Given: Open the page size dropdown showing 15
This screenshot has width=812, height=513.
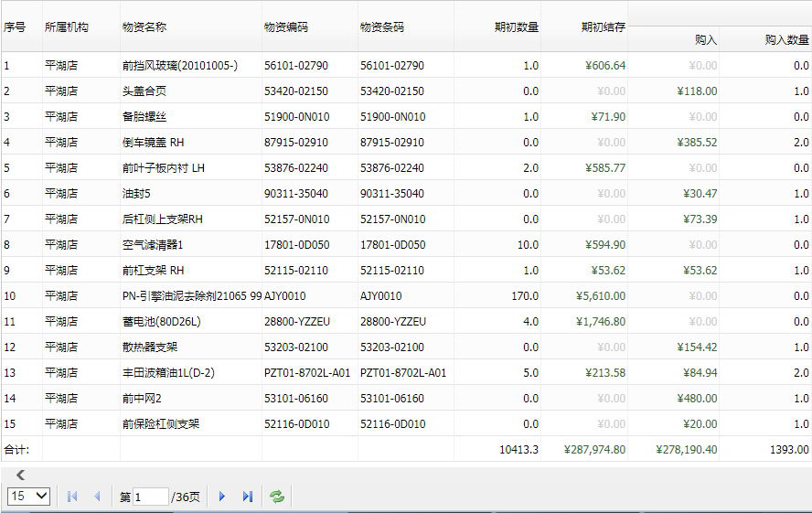Looking at the screenshot, I should (29, 496).
